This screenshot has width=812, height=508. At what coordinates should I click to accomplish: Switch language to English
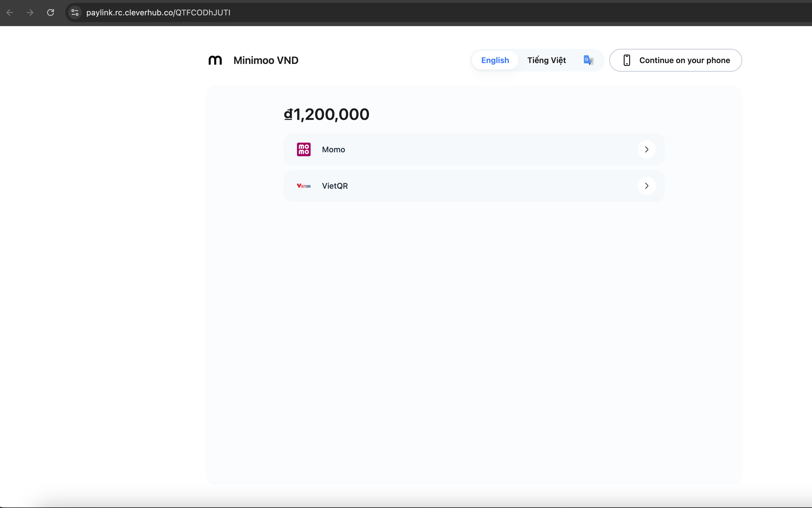(495, 61)
